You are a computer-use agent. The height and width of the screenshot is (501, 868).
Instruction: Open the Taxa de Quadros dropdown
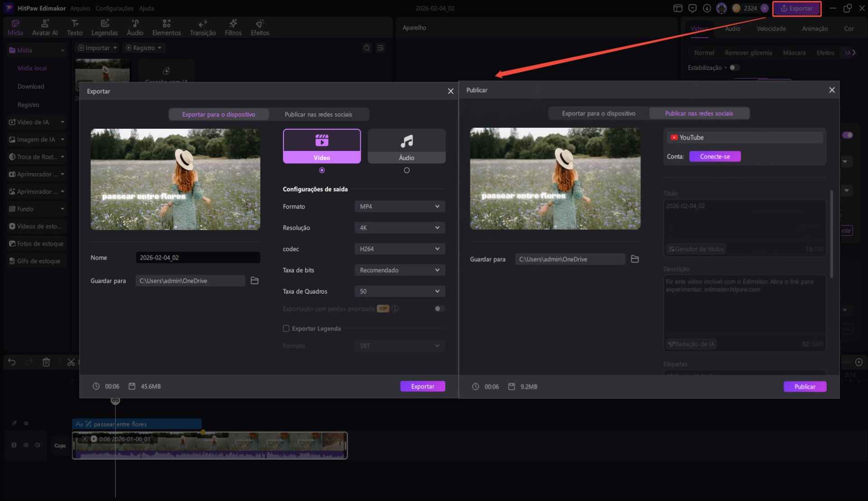pos(399,291)
